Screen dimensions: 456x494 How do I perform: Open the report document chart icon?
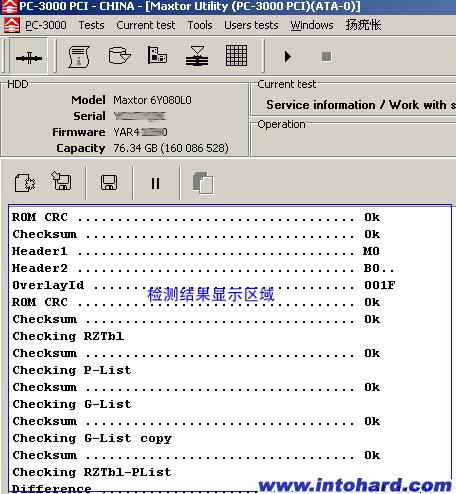[157, 56]
